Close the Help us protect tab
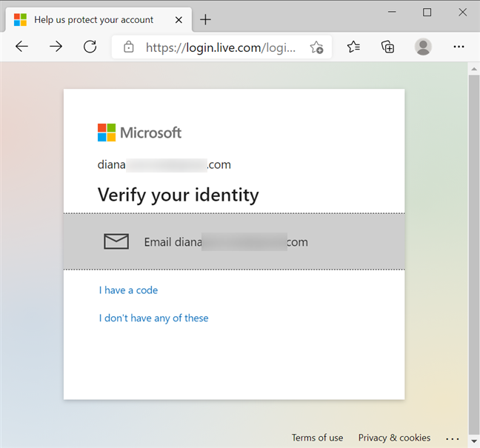The width and height of the screenshot is (480, 448). [179, 20]
